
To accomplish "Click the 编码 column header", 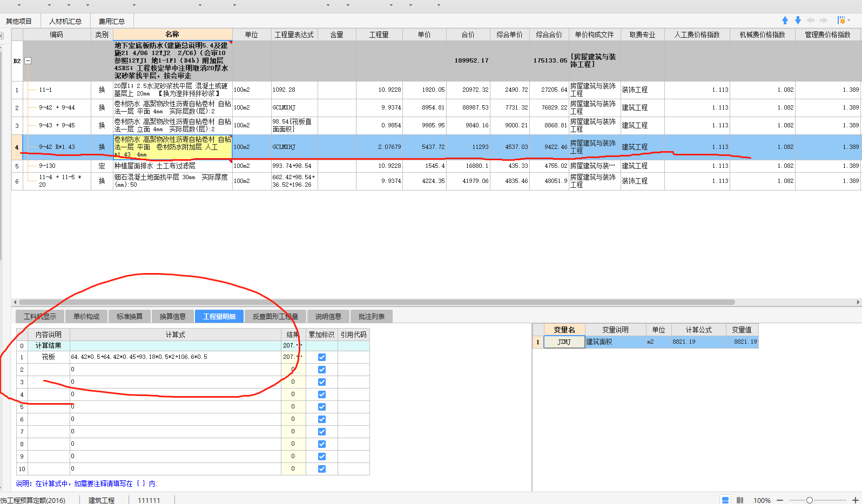I will (57, 35).
